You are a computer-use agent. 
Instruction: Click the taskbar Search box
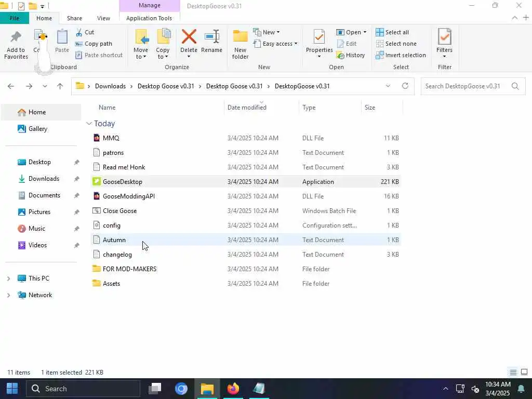(83, 389)
